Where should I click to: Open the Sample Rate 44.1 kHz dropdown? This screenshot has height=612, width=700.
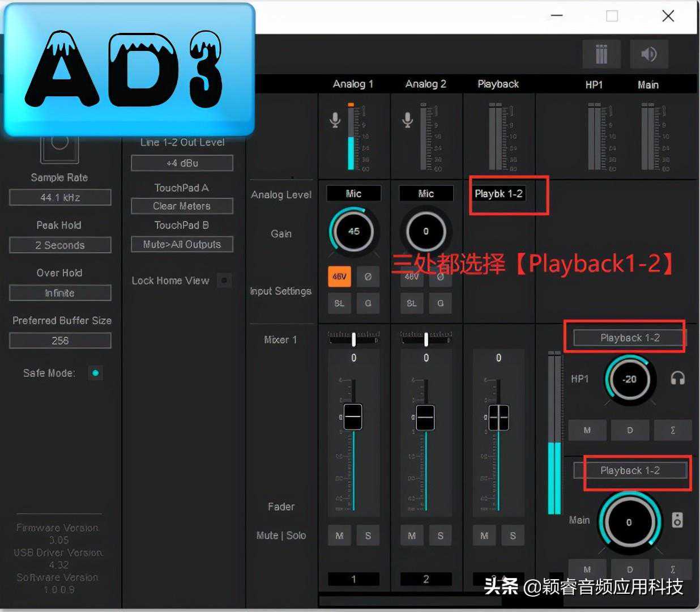click(x=60, y=198)
